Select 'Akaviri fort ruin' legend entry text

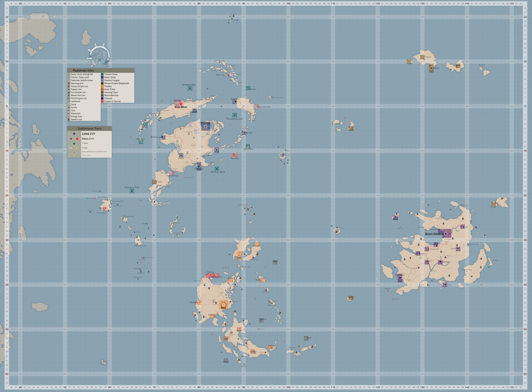click(78, 95)
